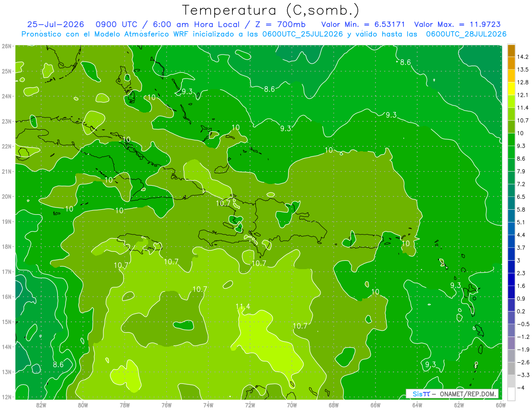Click the "22N" latitude axis label
532x411 pixels.
point(7,146)
